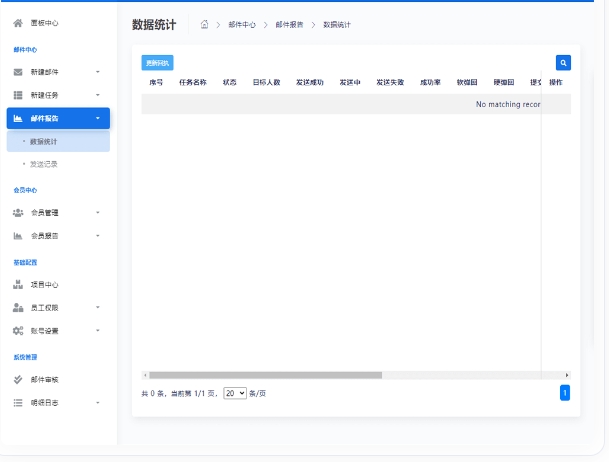Image resolution: width=609 pixels, height=462 pixels.
Task: Click the scrollbar right arrow
Action: [x=567, y=375]
